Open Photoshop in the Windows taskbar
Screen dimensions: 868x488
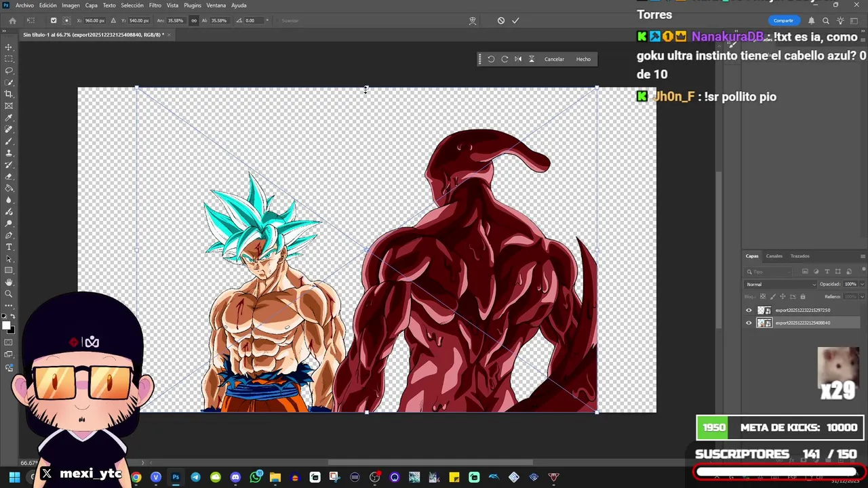176,477
